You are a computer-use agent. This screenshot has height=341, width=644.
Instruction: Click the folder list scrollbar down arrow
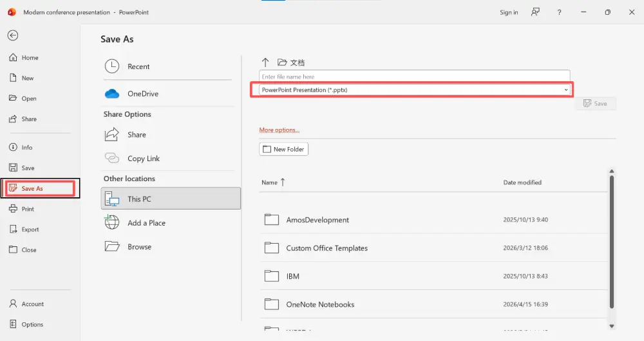pos(612,326)
